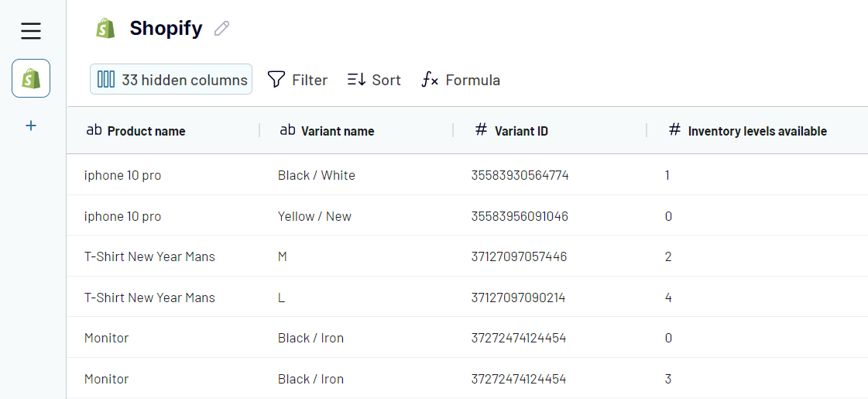Click the Sort arrows icon
The height and width of the screenshot is (399, 868).
[x=356, y=80]
